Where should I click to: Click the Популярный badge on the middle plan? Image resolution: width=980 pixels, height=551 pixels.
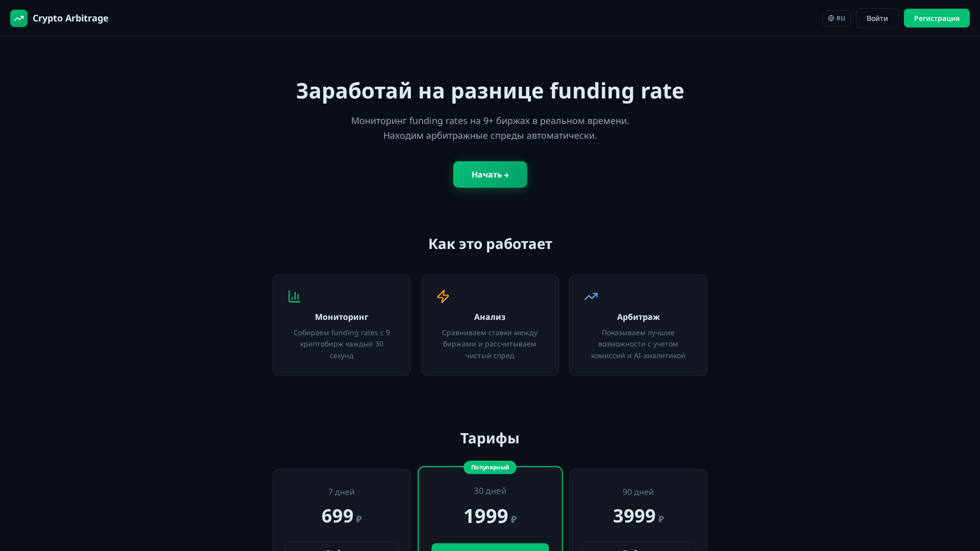(489, 467)
